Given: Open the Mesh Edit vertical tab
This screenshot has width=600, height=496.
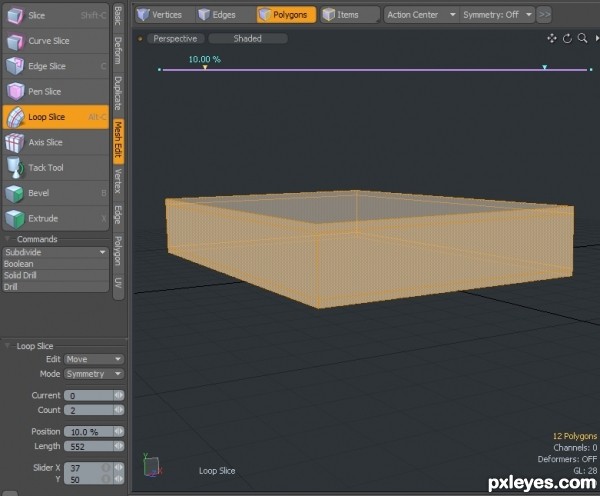Looking at the screenshot, I should click(118, 140).
